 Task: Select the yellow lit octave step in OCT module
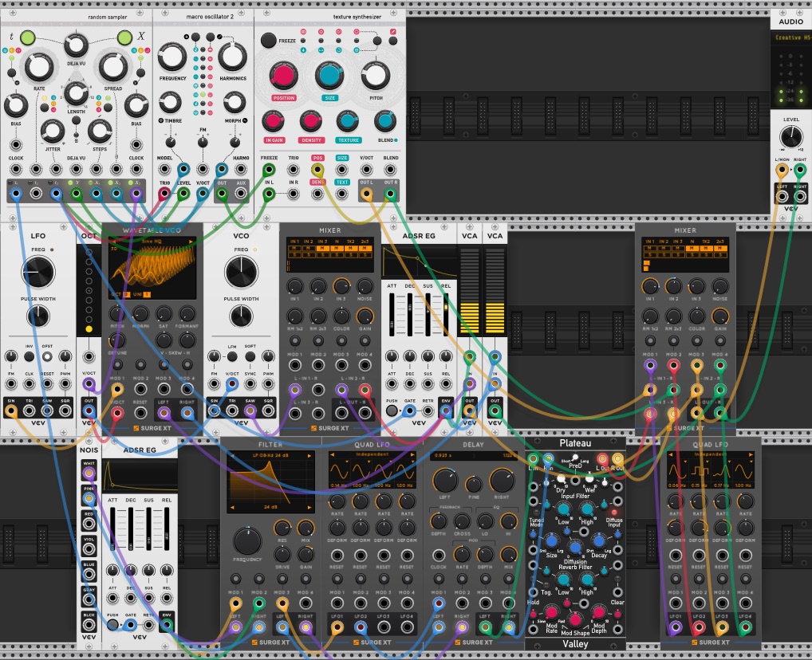point(89,328)
